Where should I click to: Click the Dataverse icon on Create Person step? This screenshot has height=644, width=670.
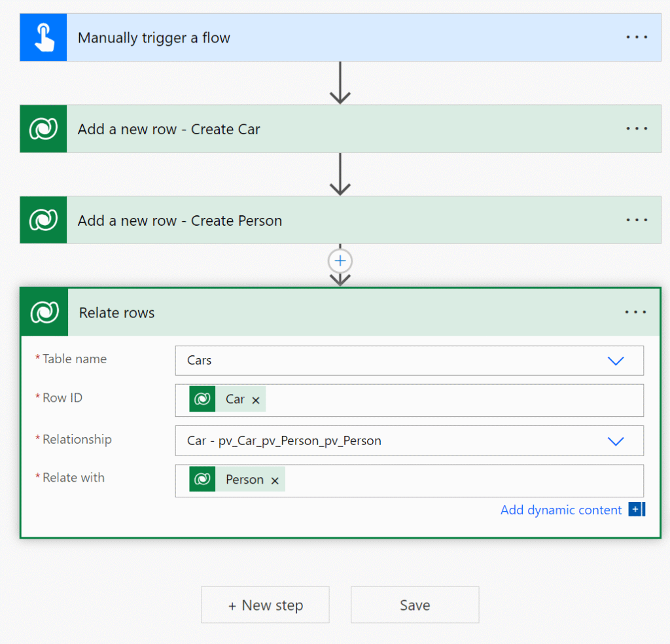[43, 220]
